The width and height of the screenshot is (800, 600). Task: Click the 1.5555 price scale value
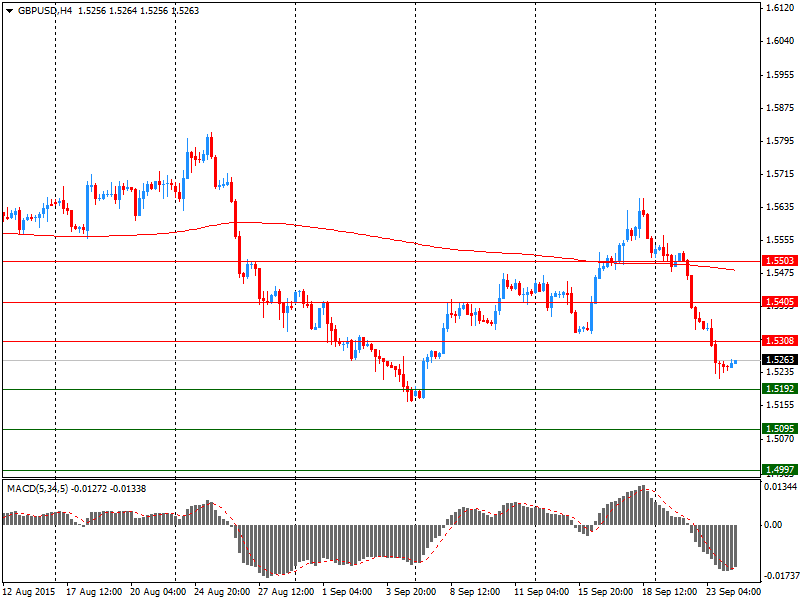[781, 240]
